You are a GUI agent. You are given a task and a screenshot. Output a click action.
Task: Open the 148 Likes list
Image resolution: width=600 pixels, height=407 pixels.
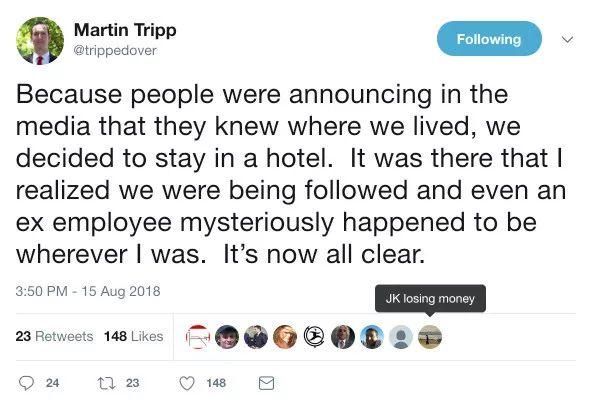(133, 336)
